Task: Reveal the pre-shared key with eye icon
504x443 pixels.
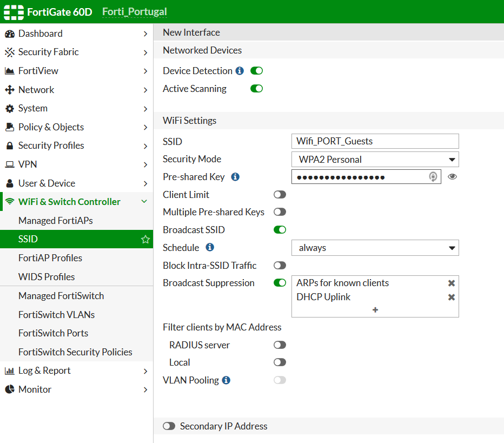Action: pos(452,177)
